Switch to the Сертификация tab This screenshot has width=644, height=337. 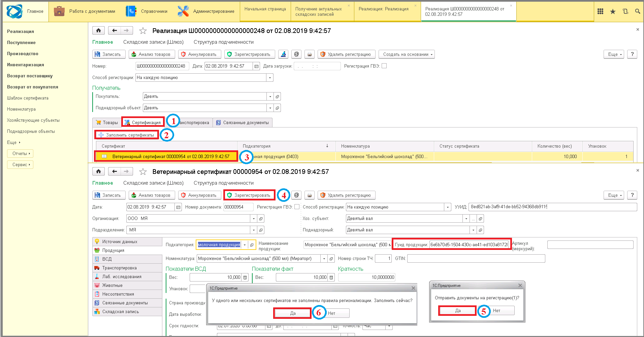[143, 122]
